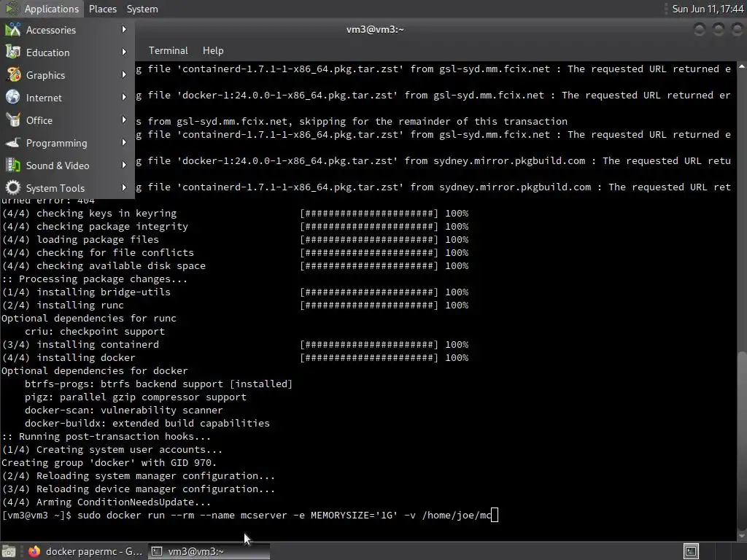Click 'docker-buildx: extended build capabilities' line

coord(147,424)
